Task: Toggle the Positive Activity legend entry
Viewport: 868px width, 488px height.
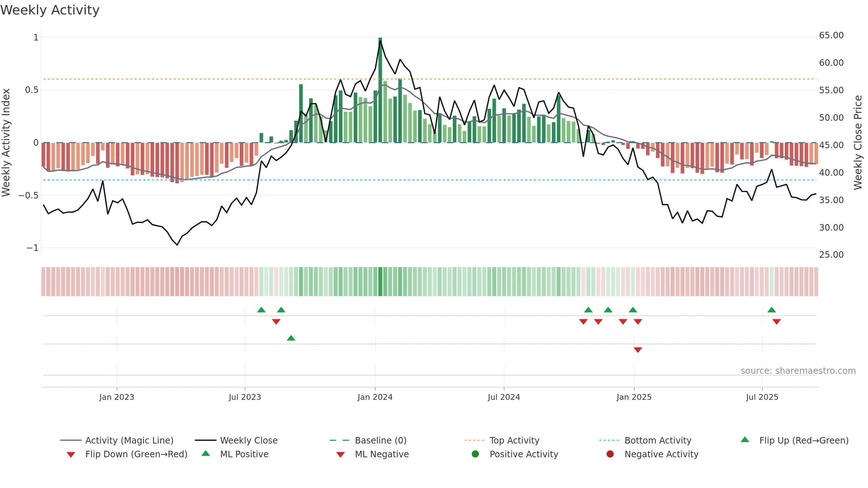Action: pos(515,454)
